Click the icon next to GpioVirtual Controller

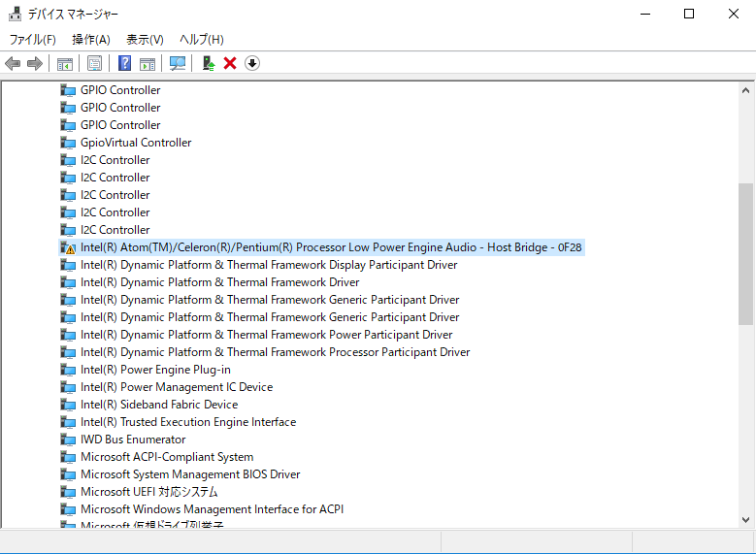point(68,143)
